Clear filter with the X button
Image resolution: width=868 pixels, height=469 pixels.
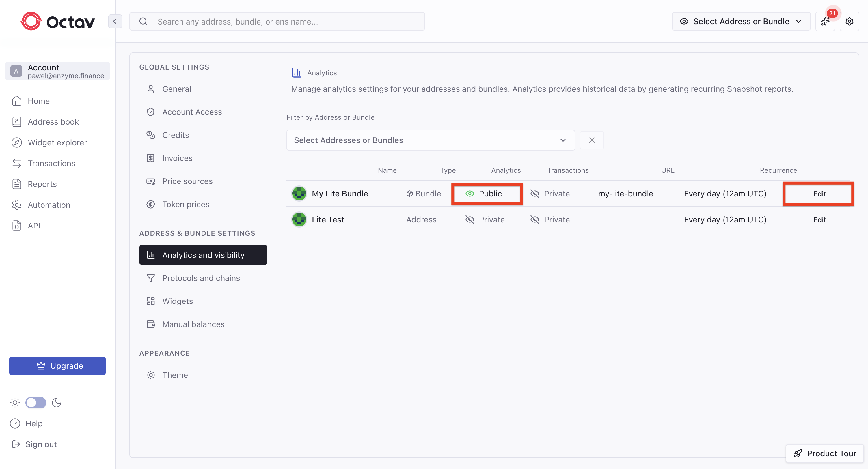tap(591, 140)
